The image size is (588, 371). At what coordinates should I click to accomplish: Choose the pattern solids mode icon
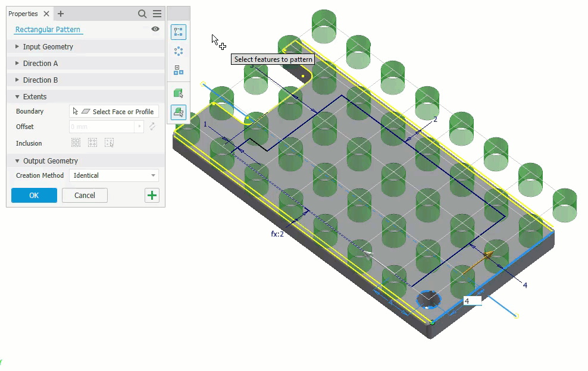coord(179,93)
